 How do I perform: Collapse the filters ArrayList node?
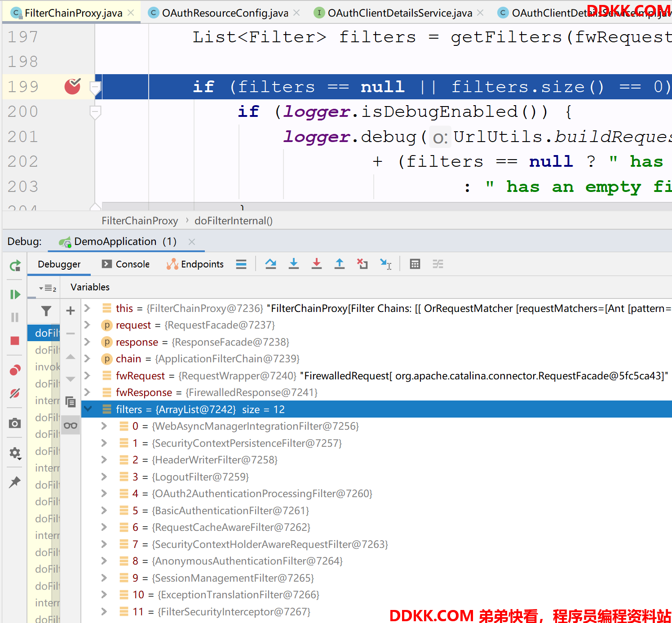[88, 409]
